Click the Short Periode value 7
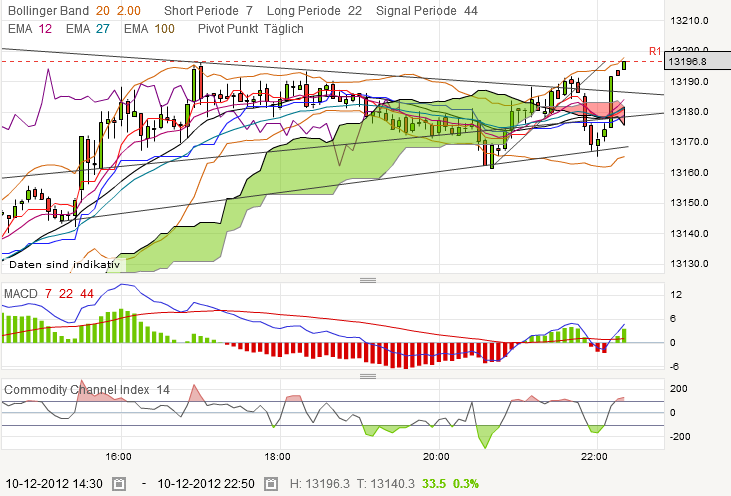This screenshot has width=731, height=496. tap(249, 11)
